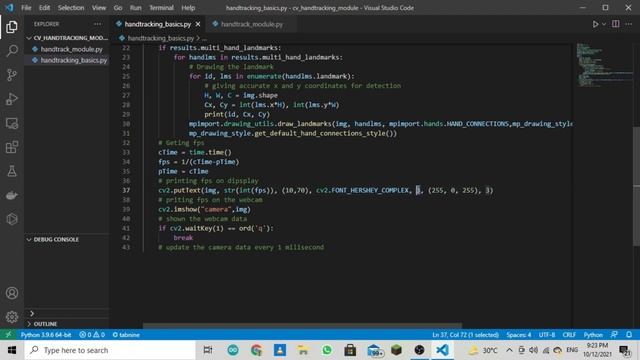Viewport: 640px width, 360px height.
Task: Select language mode Python in status bar
Action: (593, 335)
